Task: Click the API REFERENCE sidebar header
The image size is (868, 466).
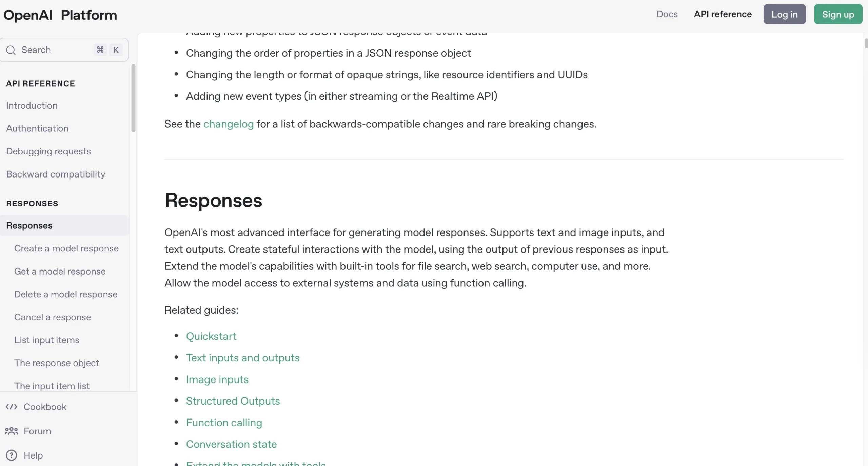Action: point(41,83)
